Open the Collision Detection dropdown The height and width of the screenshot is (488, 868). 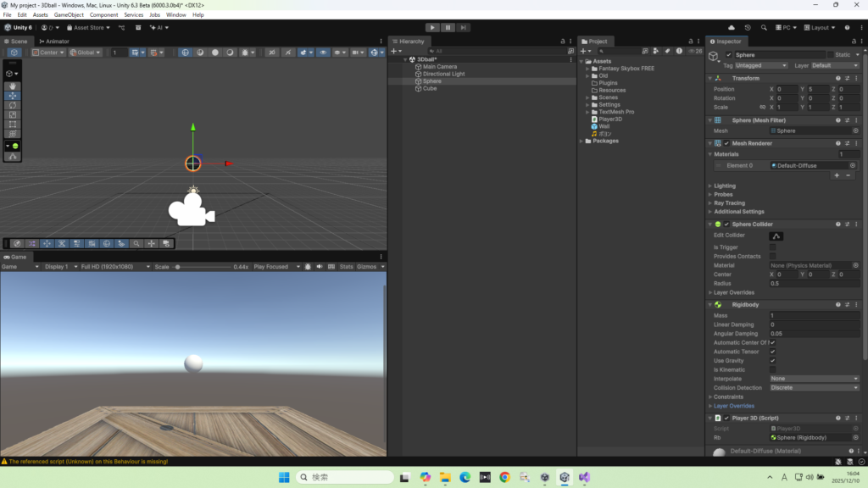click(814, 388)
